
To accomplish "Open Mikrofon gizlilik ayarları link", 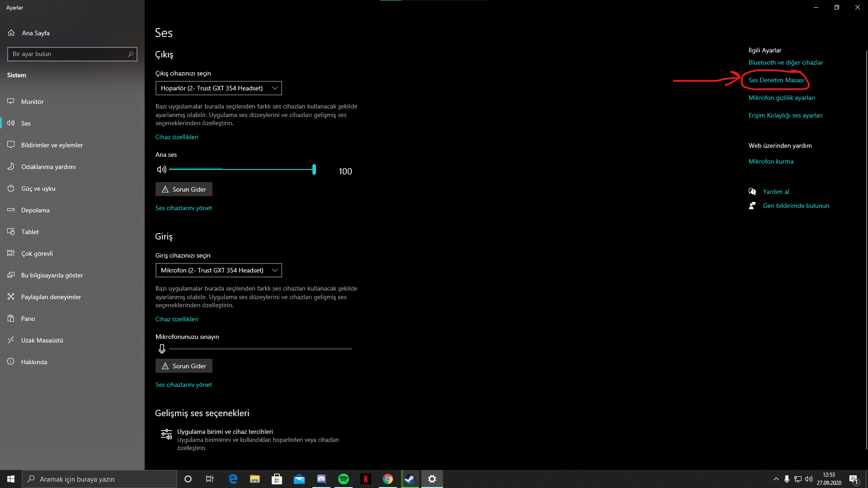I will [782, 98].
